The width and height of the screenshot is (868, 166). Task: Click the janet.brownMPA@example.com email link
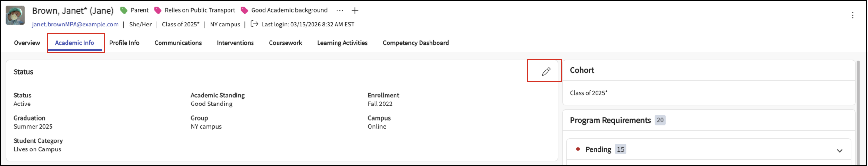coord(75,24)
